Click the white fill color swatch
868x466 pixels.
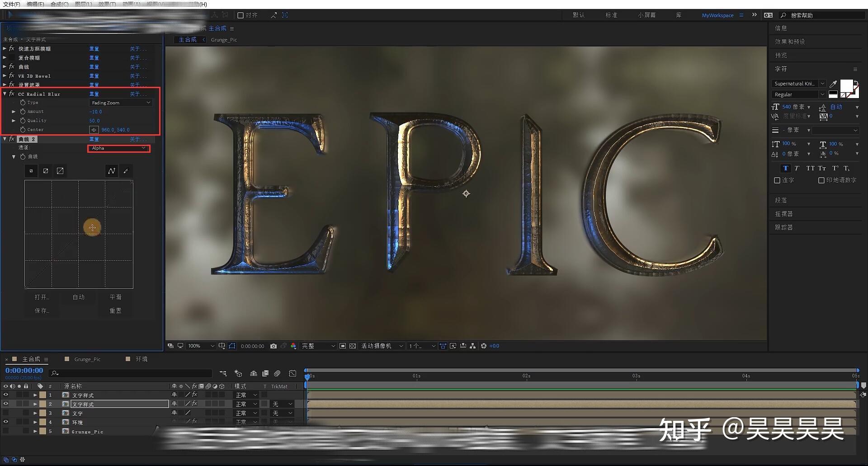pos(846,85)
